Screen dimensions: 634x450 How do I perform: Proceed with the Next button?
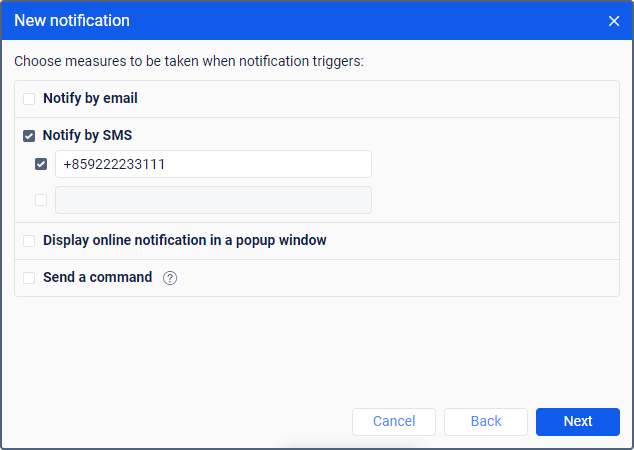[x=578, y=421]
